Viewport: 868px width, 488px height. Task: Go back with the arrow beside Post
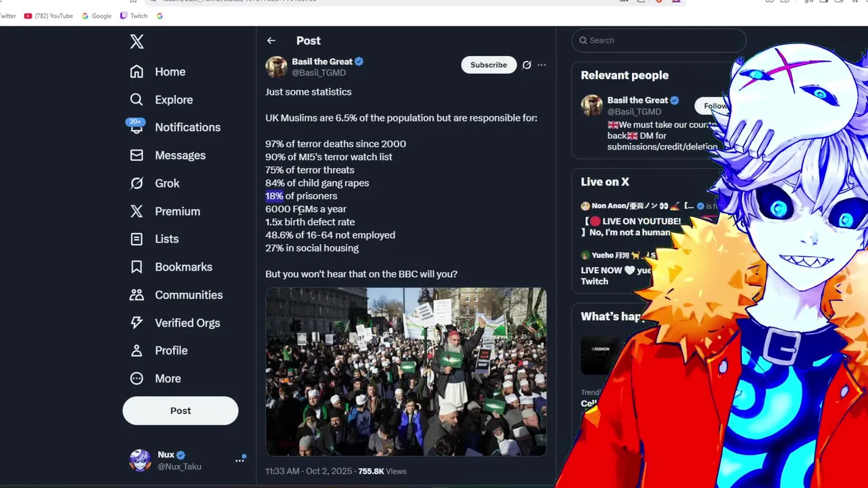[271, 41]
